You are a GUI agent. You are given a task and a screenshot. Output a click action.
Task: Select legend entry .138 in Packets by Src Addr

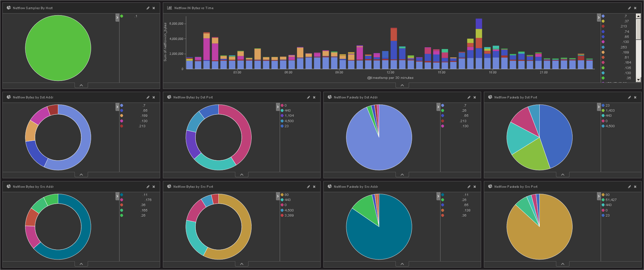pos(467,210)
